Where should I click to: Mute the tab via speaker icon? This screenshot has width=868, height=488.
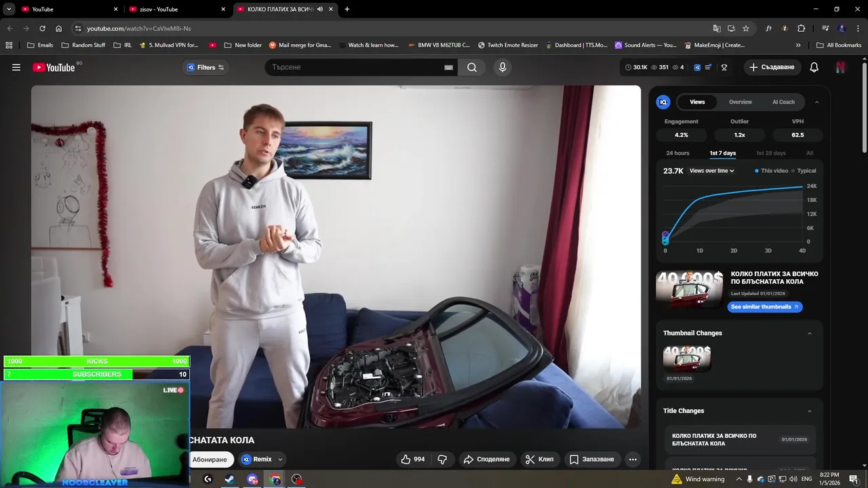click(x=319, y=9)
